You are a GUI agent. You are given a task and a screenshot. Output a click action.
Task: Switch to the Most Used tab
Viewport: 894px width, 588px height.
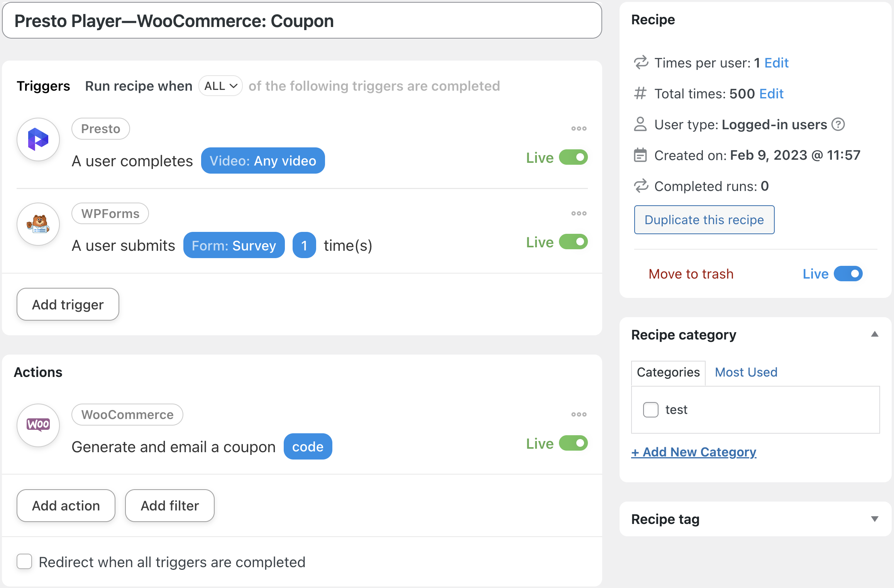point(746,372)
